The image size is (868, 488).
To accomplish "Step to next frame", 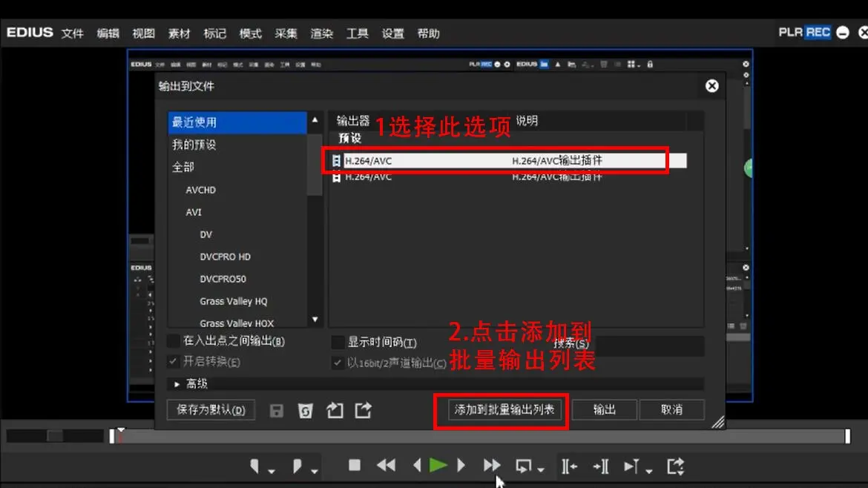I will click(x=461, y=465).
